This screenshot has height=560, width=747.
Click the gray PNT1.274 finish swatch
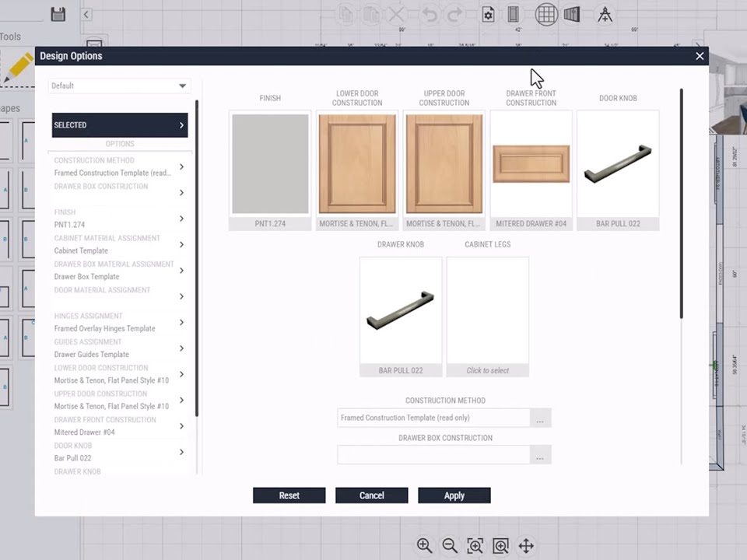tap(270, 164)
